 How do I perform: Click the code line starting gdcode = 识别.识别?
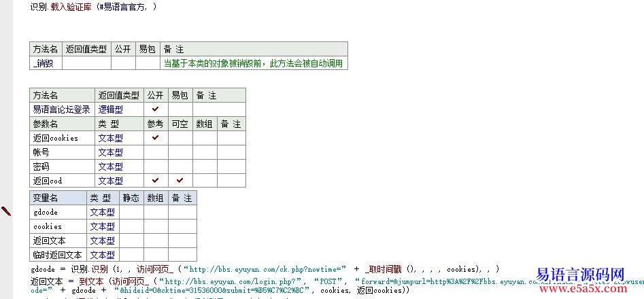click(265, 269)
